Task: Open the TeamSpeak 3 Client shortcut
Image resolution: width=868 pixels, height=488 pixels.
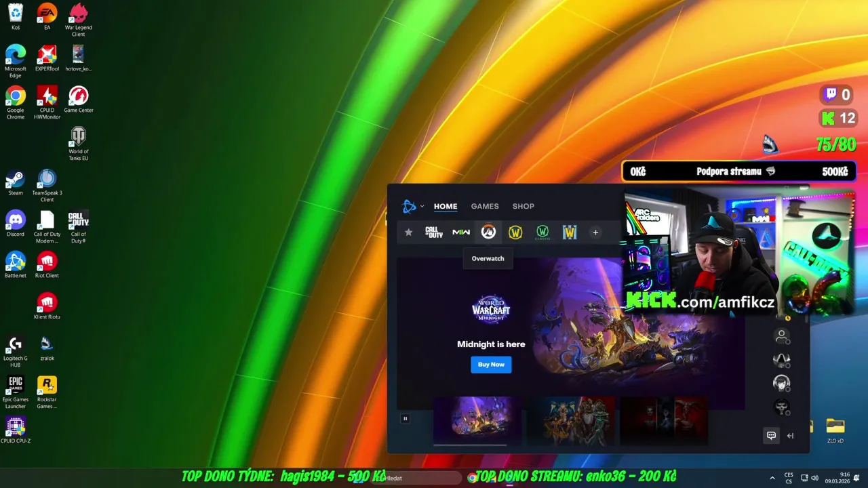Action: 47,186
